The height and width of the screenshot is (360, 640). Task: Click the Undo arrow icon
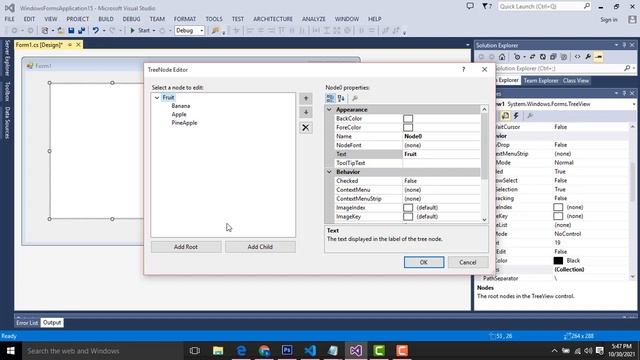(96, 31)
